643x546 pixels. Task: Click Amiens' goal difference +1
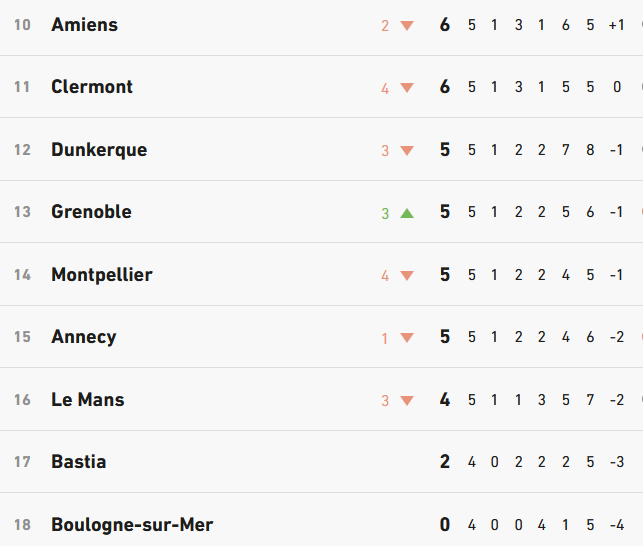pyautogui.click(x=617, y=25)
